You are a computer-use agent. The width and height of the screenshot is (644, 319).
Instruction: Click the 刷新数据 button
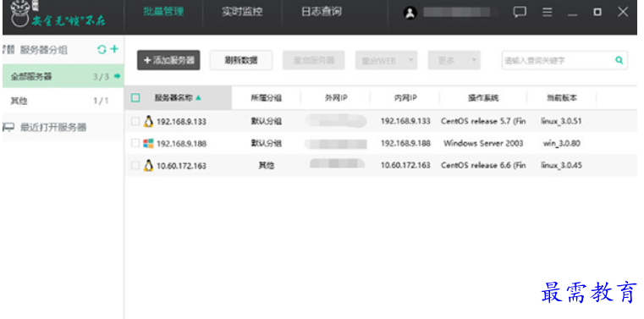(x=241, y=60)
